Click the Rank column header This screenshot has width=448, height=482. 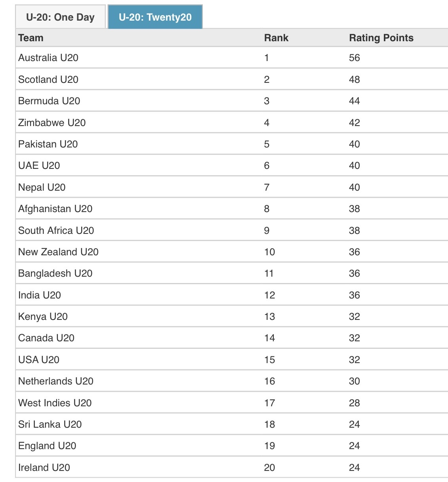276,38
